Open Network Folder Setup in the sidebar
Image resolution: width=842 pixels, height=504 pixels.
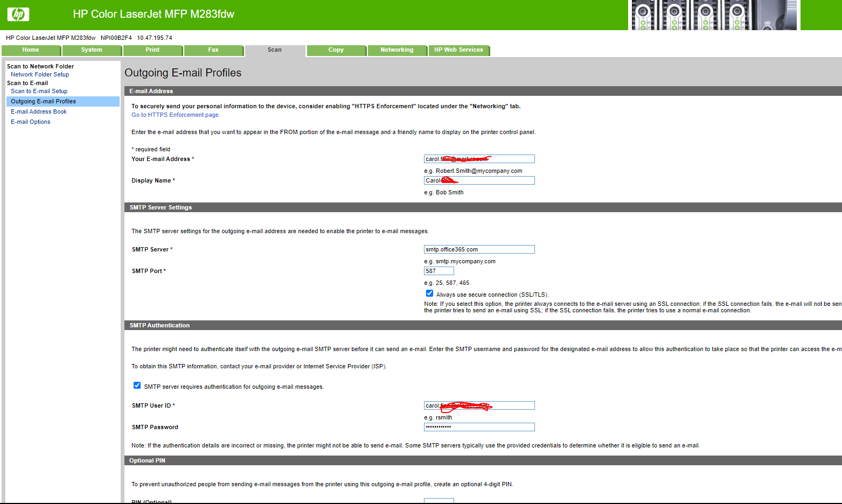click(40, 74)
